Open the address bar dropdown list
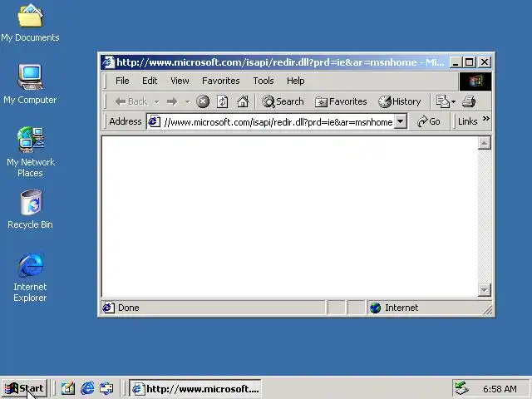Screen dimensions: 532x399 click(x=401, y=121)
